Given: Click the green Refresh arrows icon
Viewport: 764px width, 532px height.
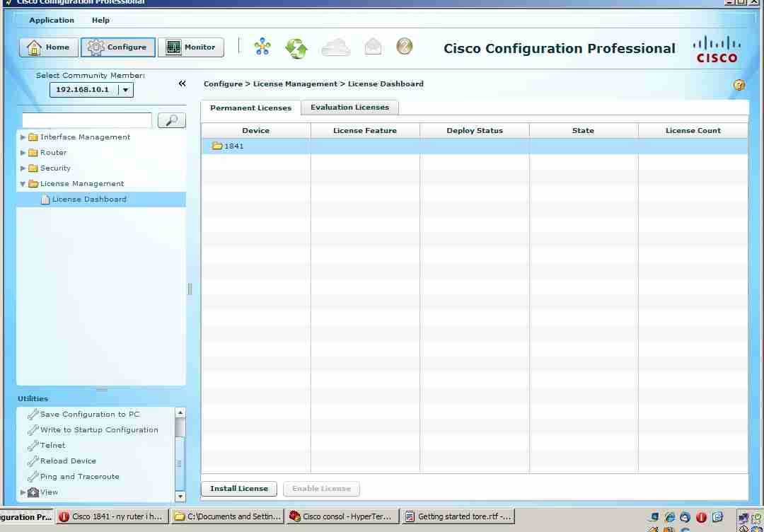Looking at the screenshot, I should [x=296, y=48].
